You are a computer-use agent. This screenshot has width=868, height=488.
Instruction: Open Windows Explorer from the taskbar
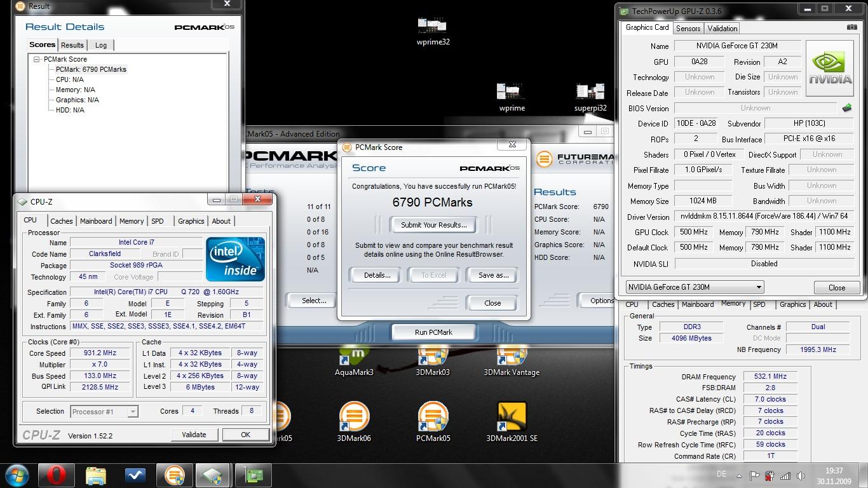click(96, 475)
